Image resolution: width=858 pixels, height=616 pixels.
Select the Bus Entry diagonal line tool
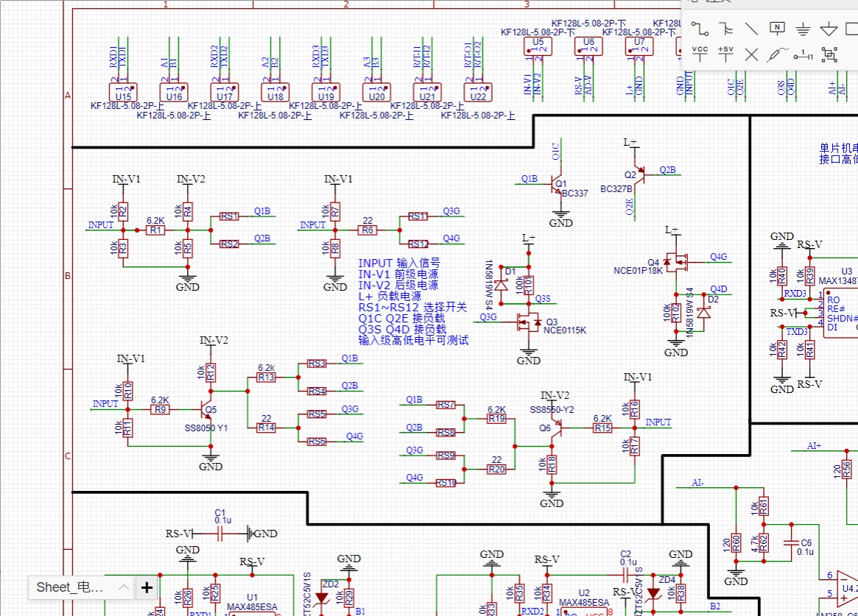point(751,29)
